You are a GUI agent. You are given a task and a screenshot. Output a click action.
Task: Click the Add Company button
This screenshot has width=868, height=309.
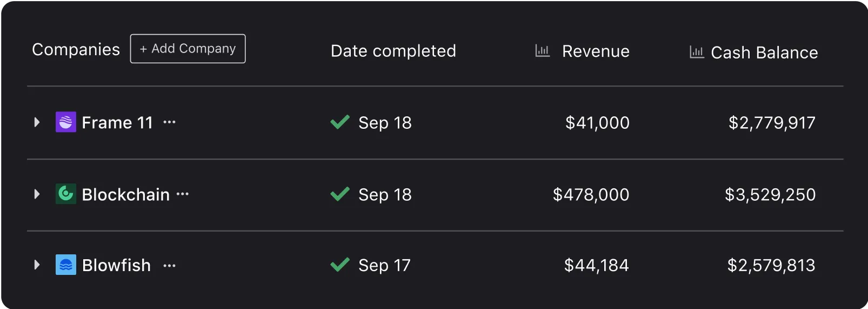tap(188, 49)
